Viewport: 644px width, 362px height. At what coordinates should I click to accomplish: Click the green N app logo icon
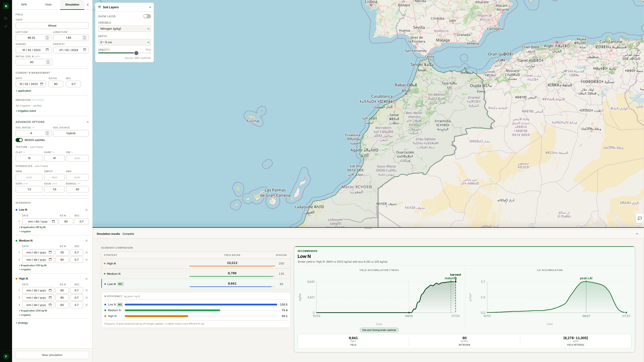click(x=6, y=6)
